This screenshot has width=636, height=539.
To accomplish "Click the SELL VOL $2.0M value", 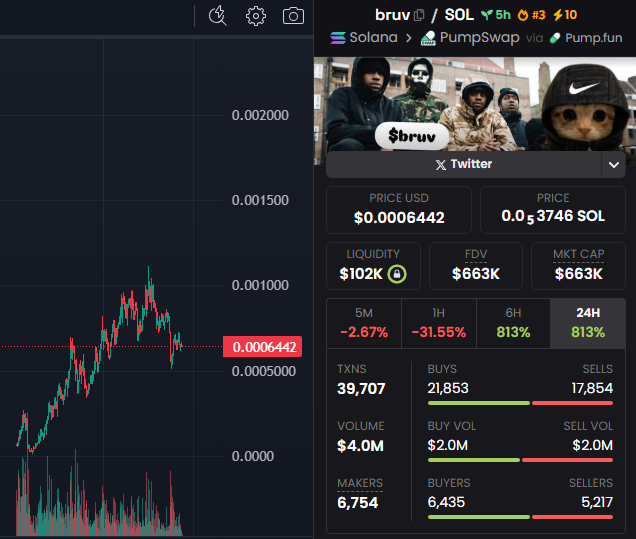I will click(593, 445).
